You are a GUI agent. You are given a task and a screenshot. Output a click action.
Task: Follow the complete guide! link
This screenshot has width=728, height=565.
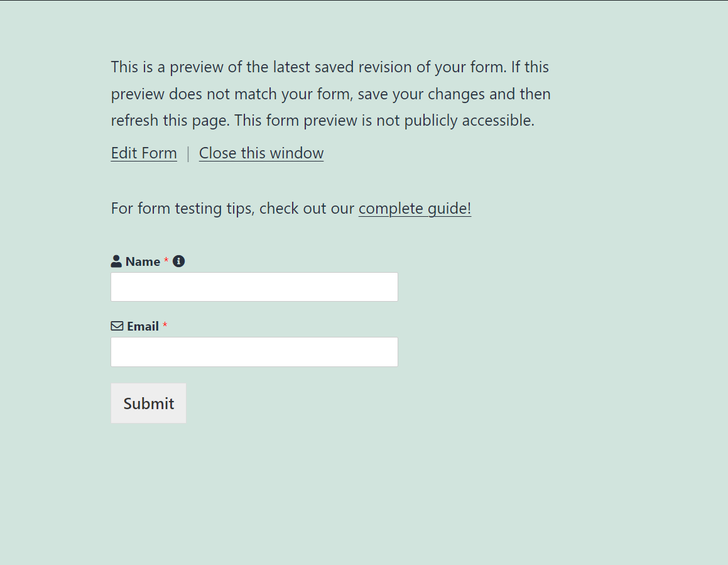[x=415, y=208]
